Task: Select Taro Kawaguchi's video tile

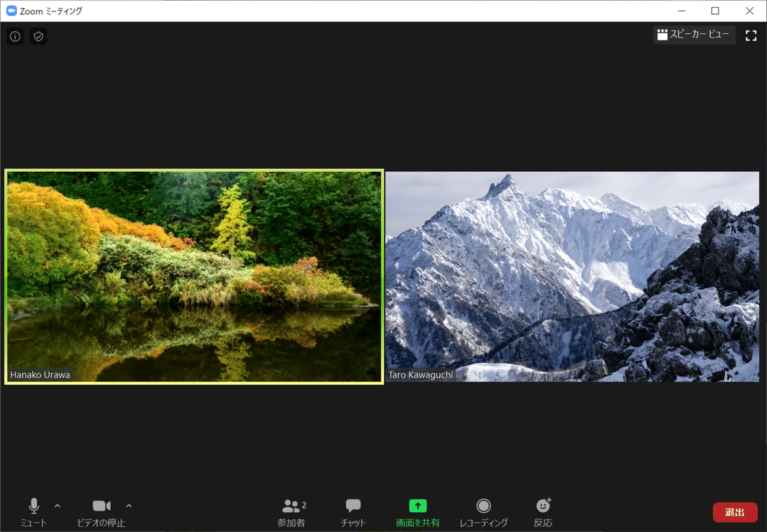Action: coord(572,277)
